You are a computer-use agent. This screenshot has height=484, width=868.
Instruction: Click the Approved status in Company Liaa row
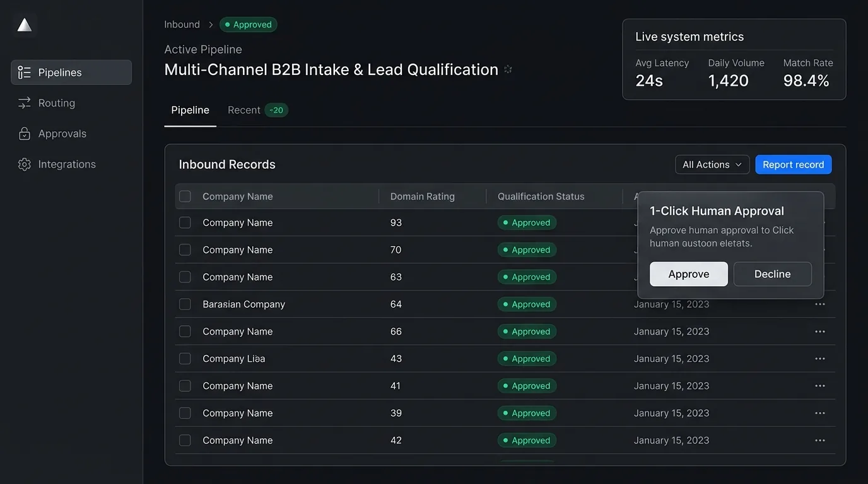tap(527, 359)
